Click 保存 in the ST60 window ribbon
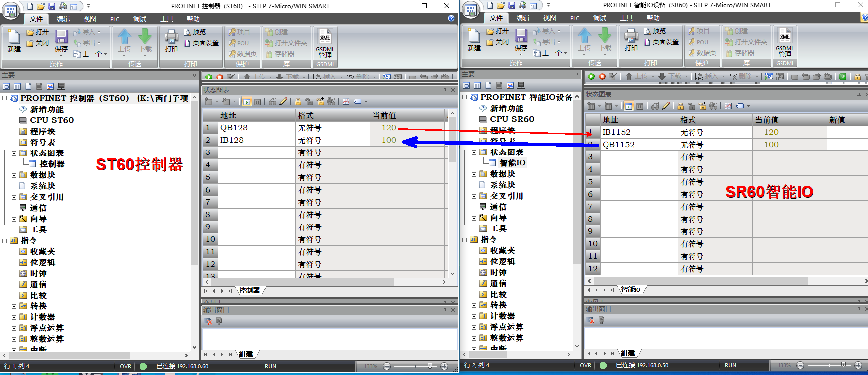 point(61,41)
